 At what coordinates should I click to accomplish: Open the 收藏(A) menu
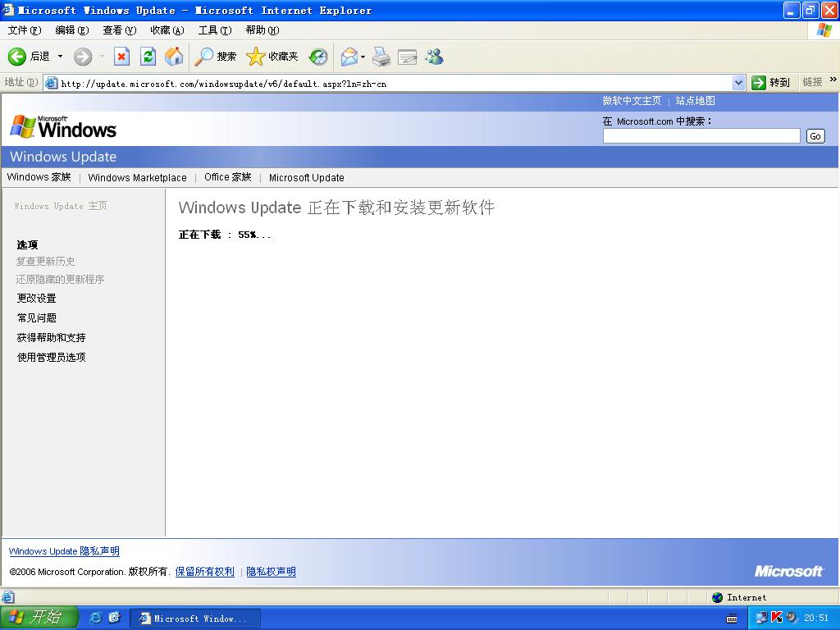click(167, 30)
